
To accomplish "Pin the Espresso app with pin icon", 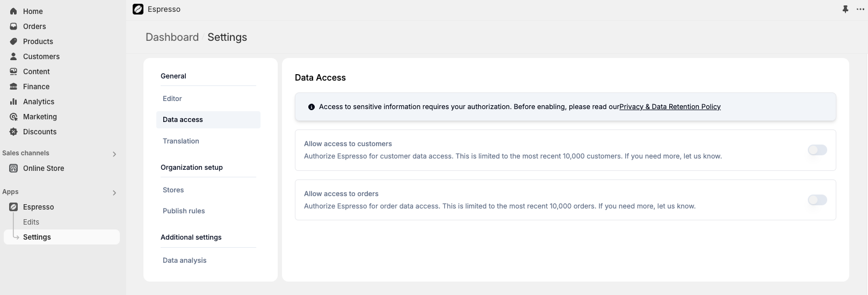I will [845, 9].
